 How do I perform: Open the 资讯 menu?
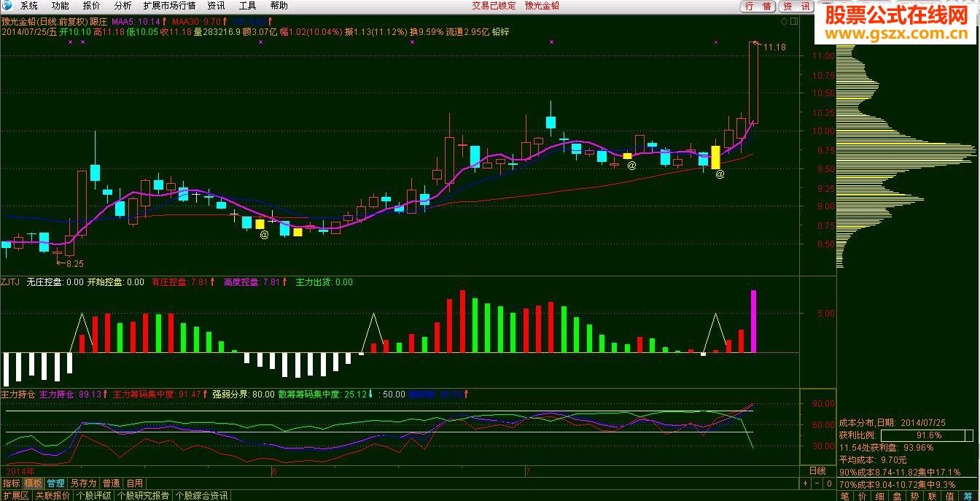[x=217, y=6]
